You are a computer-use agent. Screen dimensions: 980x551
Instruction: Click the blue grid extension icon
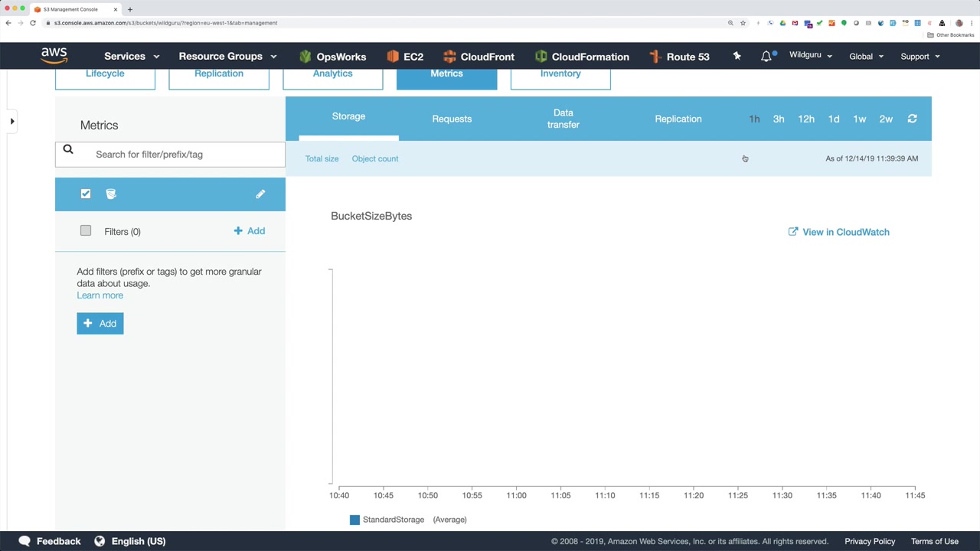(x=917, y=23)
